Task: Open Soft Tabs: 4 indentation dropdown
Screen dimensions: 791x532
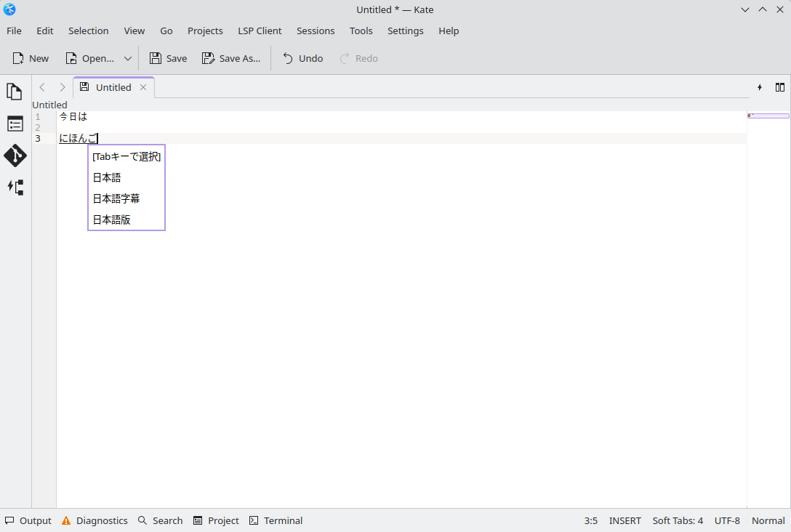Action: pyautogui.click(x=678, y=521)
